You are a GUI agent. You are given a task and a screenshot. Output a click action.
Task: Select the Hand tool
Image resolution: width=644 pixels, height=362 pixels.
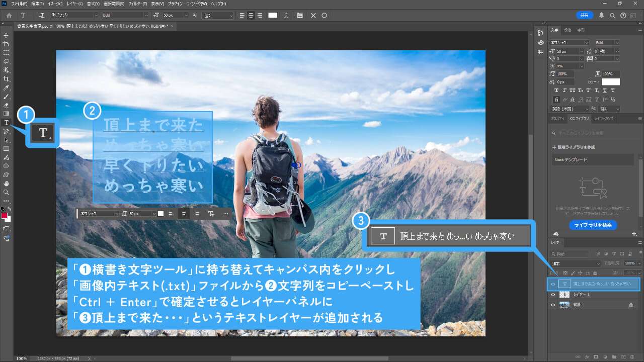[6, 183]
